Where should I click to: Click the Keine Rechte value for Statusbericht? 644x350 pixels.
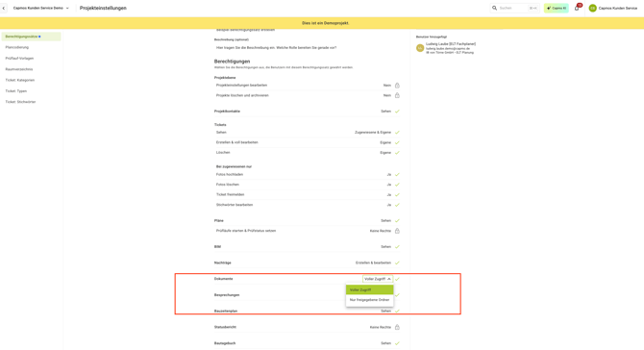click(x=381, y=328)
